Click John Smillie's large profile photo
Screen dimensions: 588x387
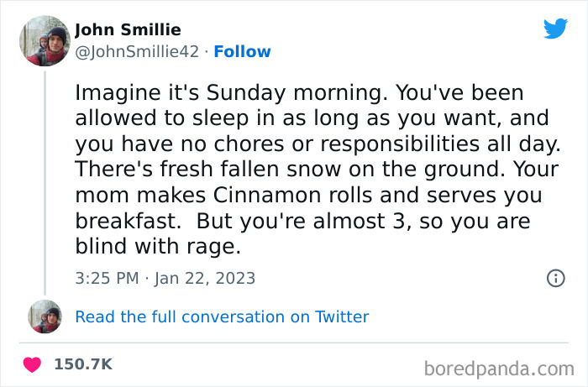pos(45,40)
